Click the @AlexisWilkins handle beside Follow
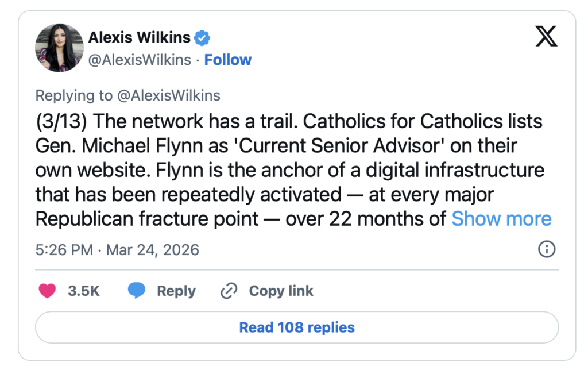Image resolution: width=588 pixels, height=370 pixels. [139, 60]
